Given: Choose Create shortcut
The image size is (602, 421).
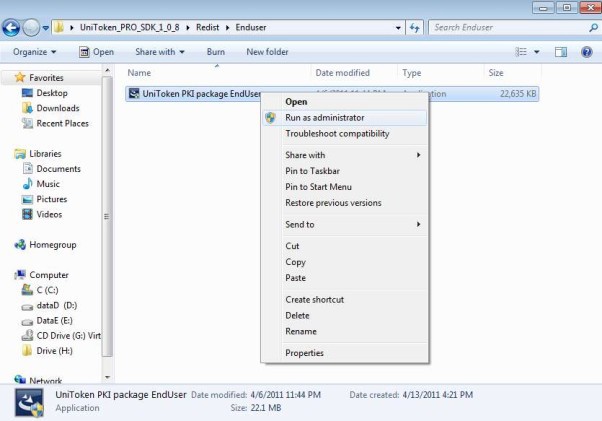Looking at the screenshot, I should click(344, 300).
